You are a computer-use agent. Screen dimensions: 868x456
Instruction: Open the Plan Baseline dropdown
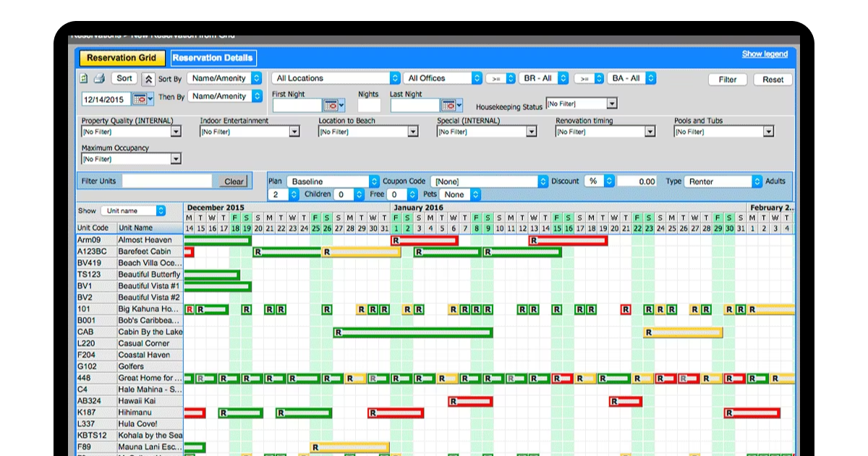pyautogui.click(x=333, y=182)
